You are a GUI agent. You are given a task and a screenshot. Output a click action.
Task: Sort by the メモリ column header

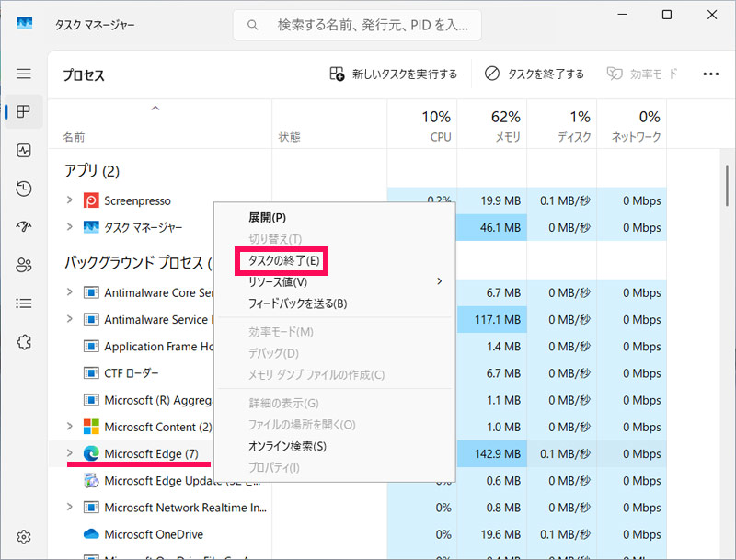(492, 126)
